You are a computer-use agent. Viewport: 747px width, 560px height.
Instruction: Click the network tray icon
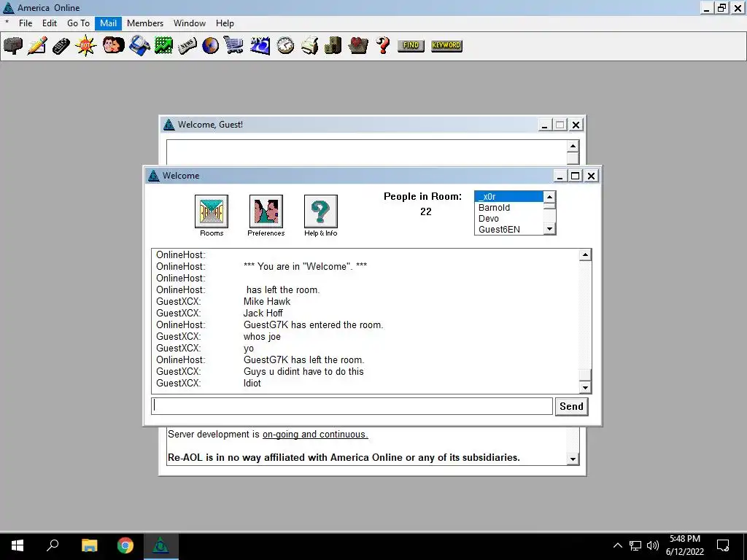pyautogui.click(x=635, y=545)
